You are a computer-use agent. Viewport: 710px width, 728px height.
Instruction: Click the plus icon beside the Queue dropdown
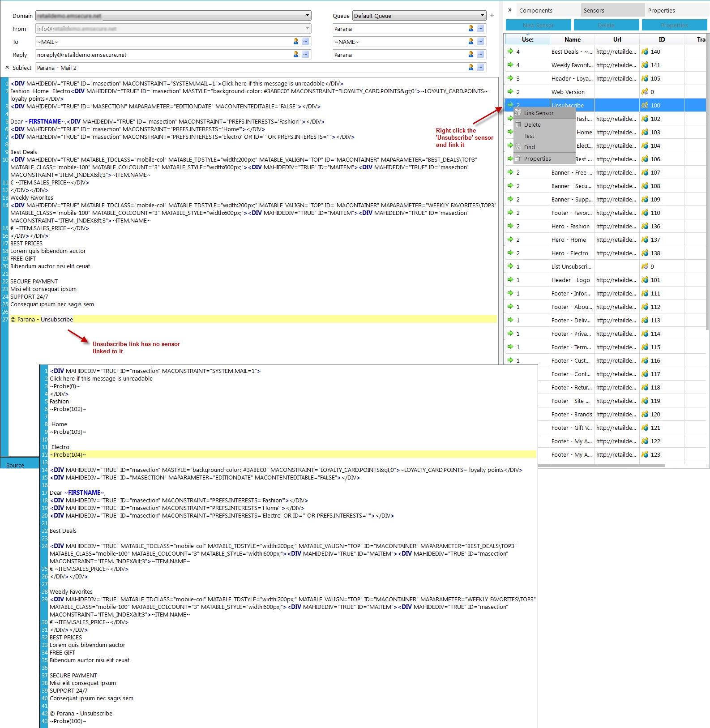(x=492, y=16)
